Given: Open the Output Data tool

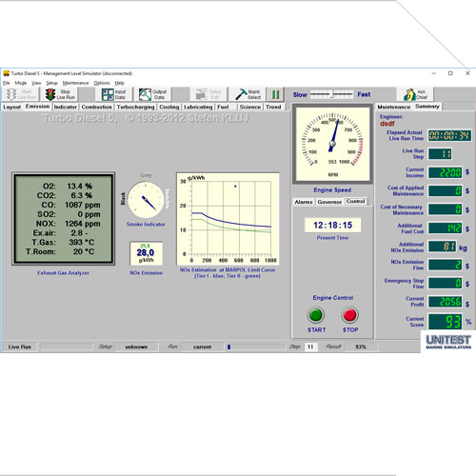Looking at the screenshot, I should coord(153,94).
